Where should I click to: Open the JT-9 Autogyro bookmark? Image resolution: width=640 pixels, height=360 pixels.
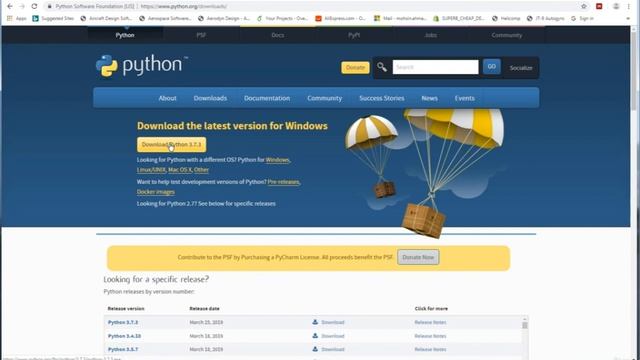point(545,18)
